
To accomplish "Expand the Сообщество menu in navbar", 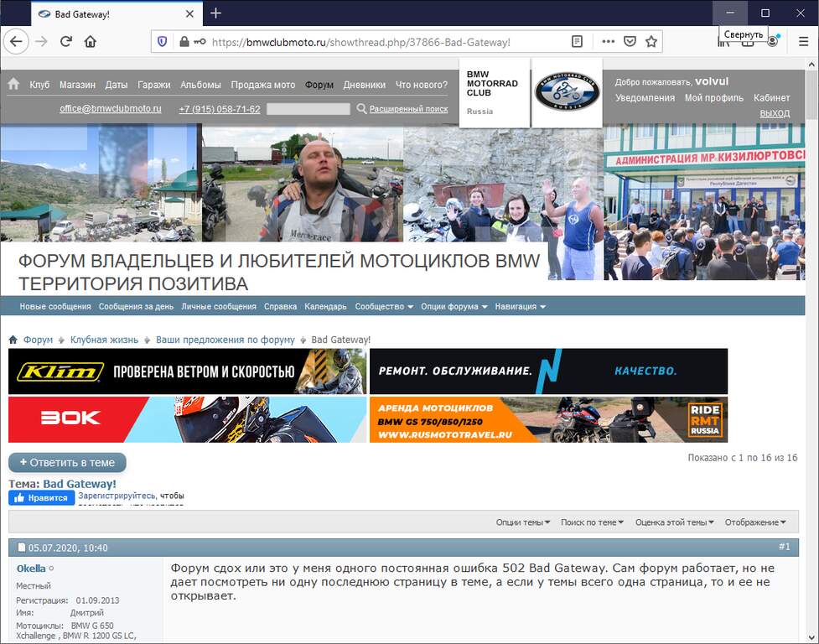I will [x=384, y=307].
